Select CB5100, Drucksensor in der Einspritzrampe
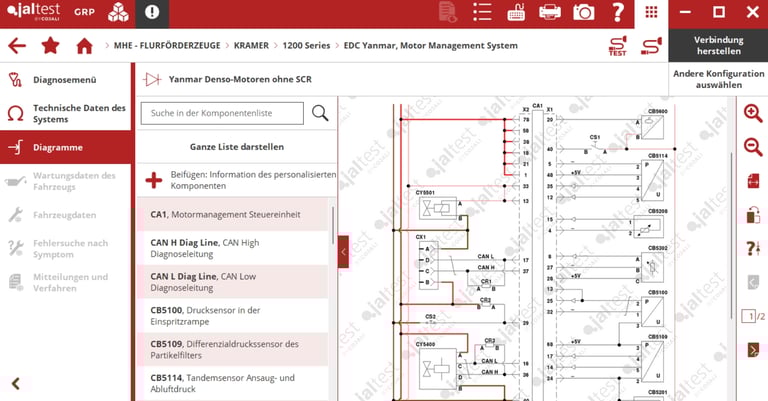The image size is (768, 401). [232, 316]
